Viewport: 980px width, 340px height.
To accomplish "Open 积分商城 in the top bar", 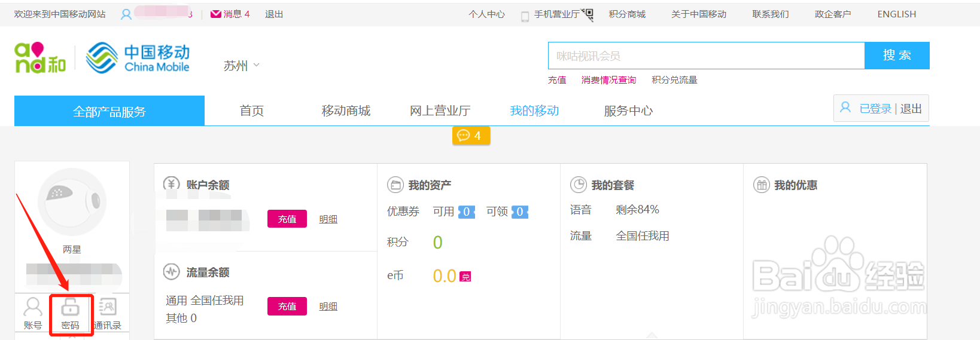I will click(627, 14).
